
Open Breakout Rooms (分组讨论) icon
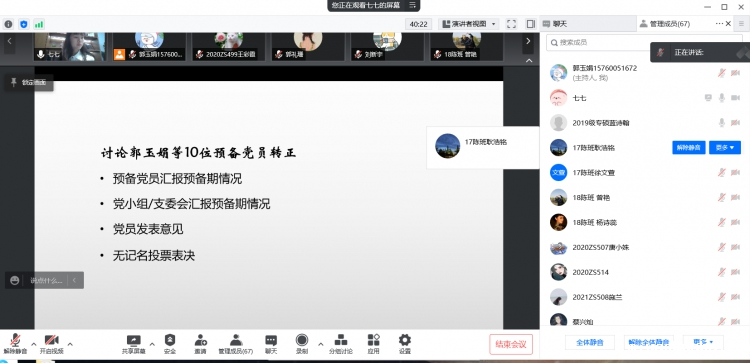pos(341,340)
